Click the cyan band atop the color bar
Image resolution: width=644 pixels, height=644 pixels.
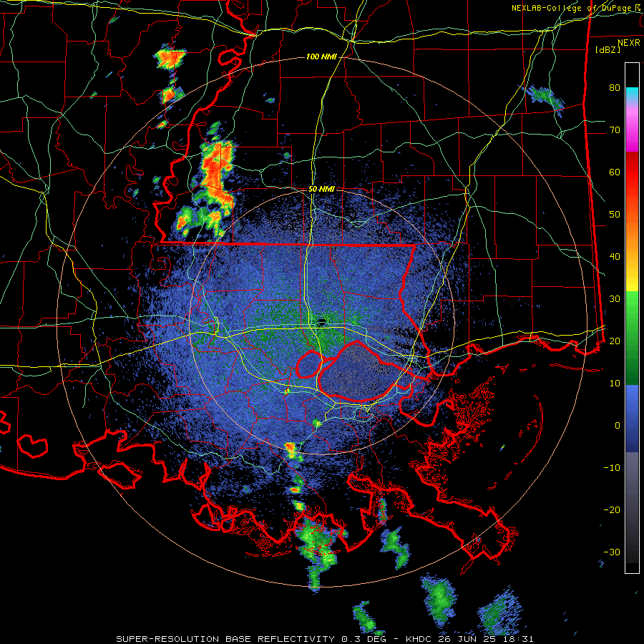(632, 94)
